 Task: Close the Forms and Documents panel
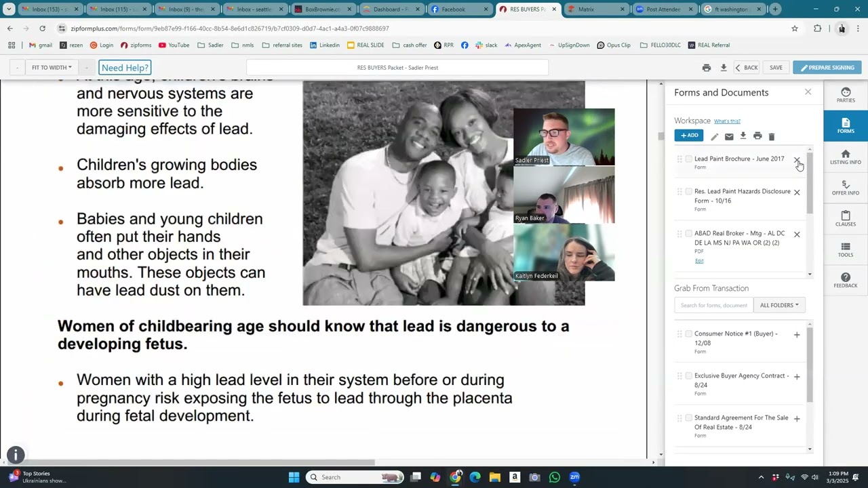pyautogui.click(x=808, y=92)
